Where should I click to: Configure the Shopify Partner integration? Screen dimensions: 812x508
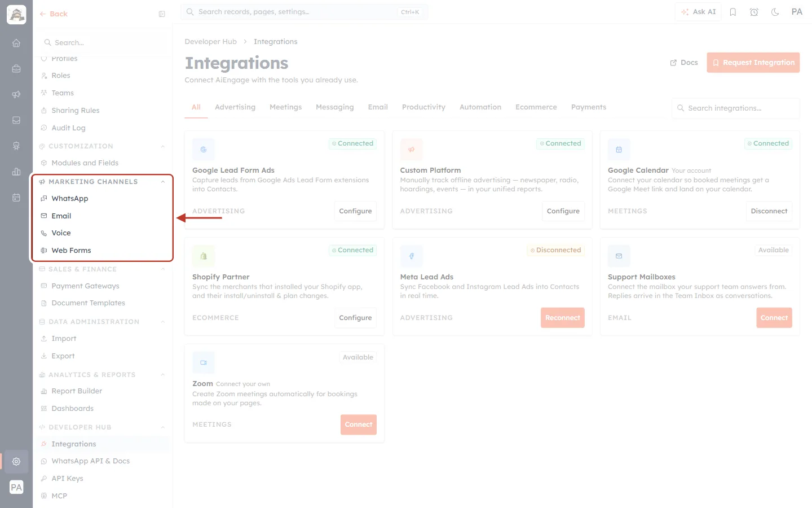point(355,318)
